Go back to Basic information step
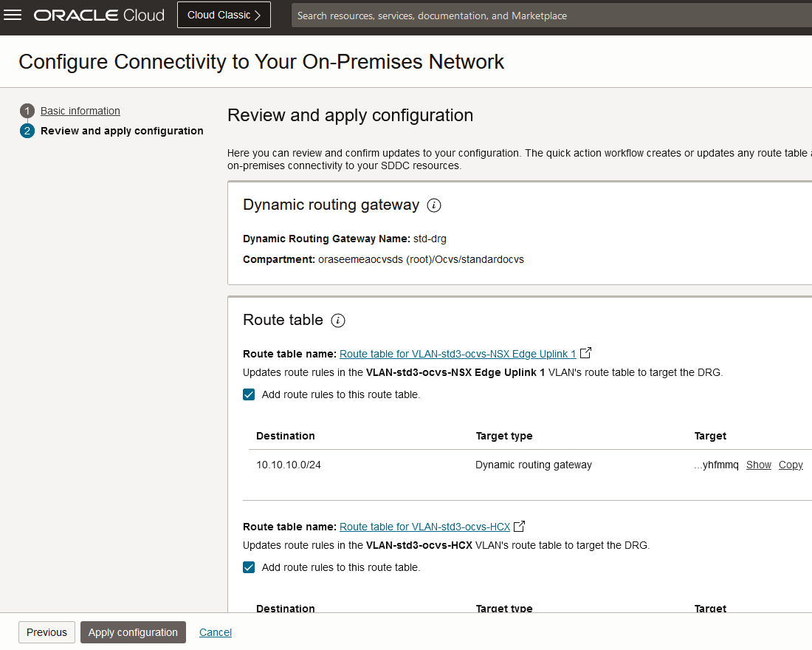812x650 pixels. [x=80, y=111]
